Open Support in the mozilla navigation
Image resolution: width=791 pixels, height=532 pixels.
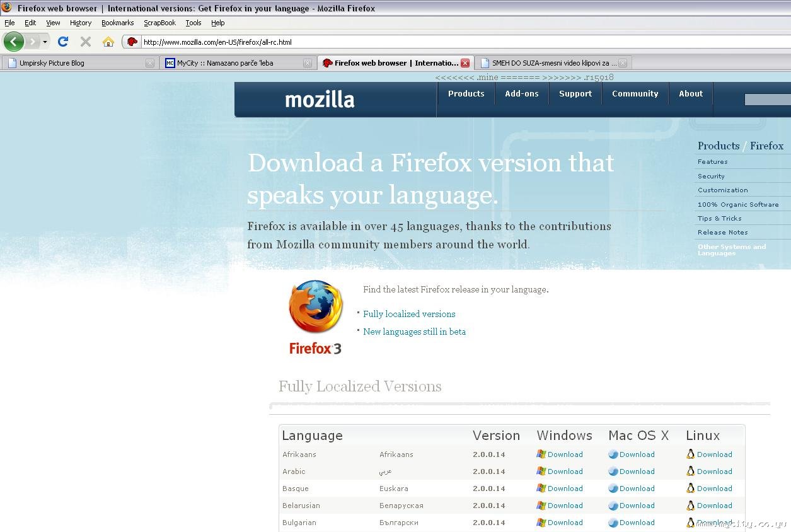coord(575,94)
